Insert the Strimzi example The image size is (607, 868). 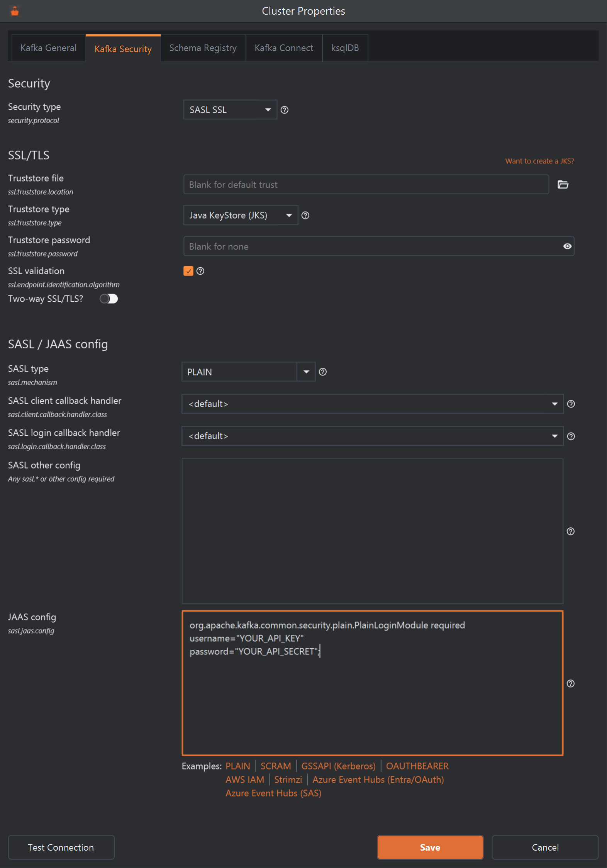click(x=288, y=780)
